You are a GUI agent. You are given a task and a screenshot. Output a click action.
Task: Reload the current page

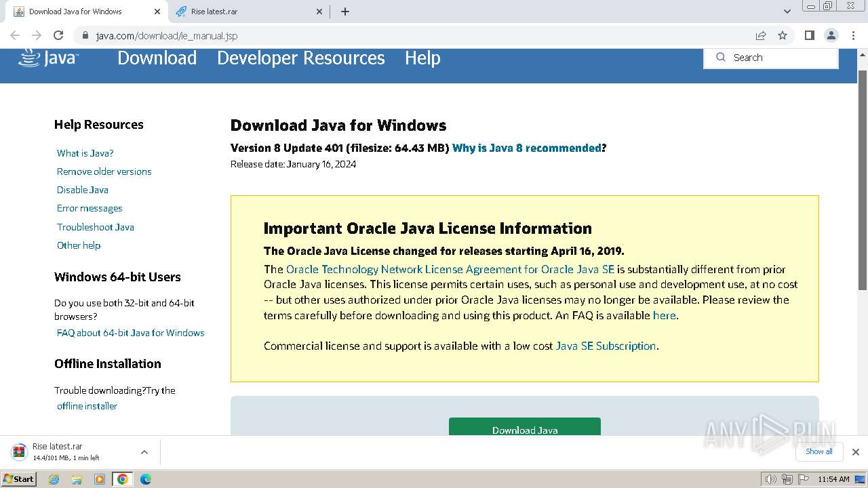point(58,35)
